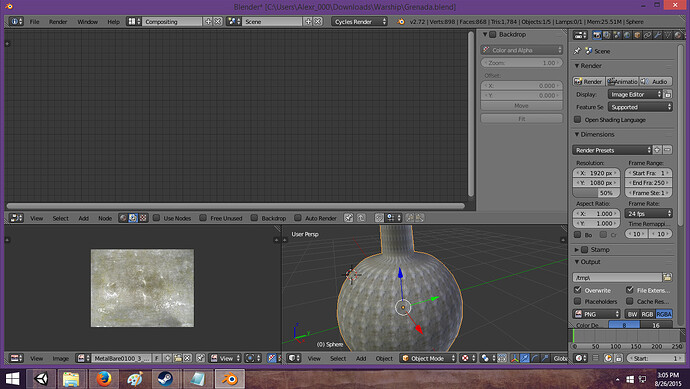Open Steam from the Windows taskbar
This screenshot has height=389, width=690.
tap(165, 378)
